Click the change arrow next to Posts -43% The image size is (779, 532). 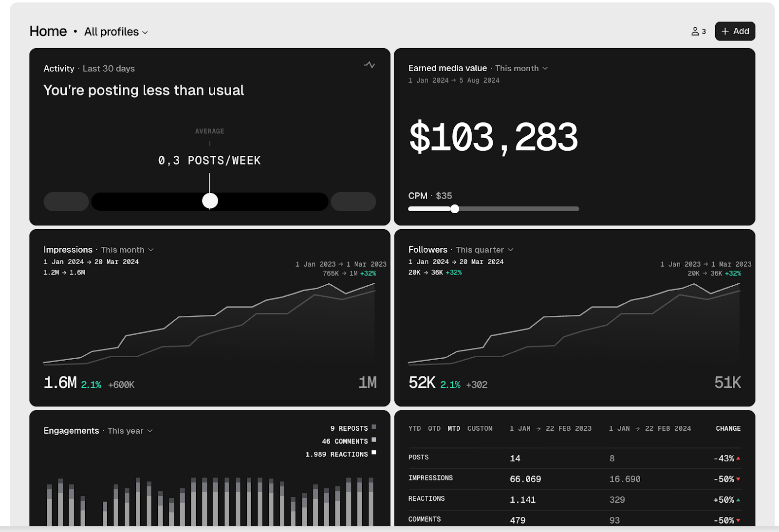click(739, 458)
